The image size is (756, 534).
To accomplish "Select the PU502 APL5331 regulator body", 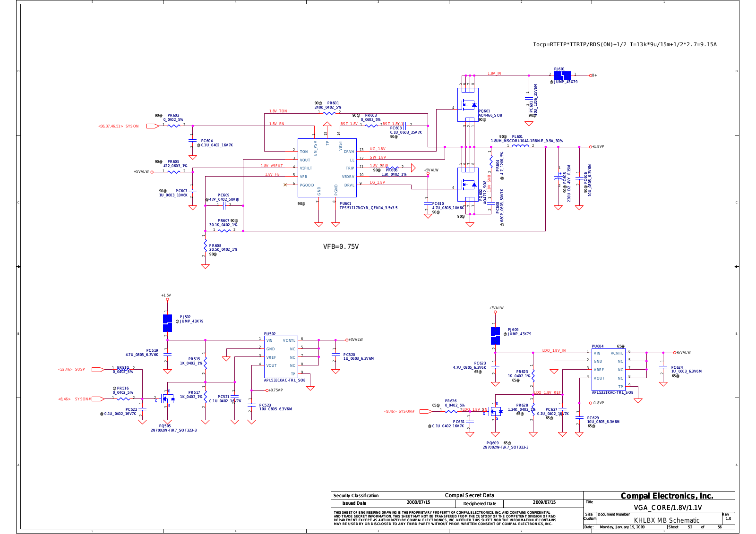I will click(x=281, y=357).
